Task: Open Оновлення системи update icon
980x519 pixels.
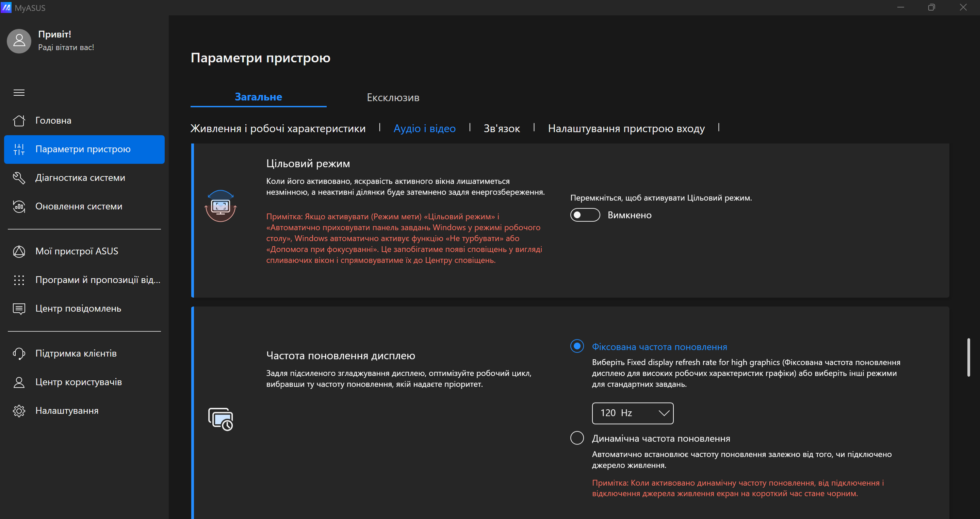Action: (19, 206)
